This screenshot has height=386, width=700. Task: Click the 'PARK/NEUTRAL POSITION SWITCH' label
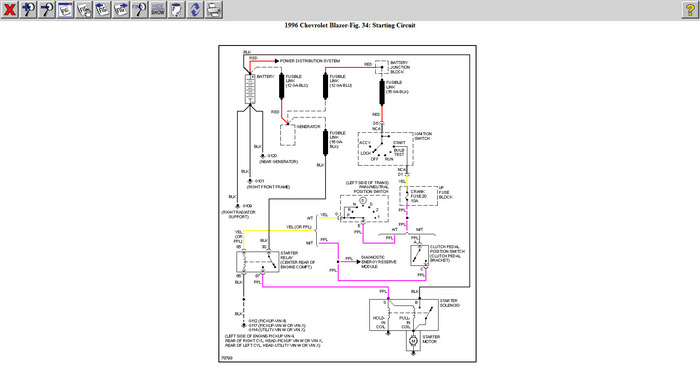coord(371,189)
